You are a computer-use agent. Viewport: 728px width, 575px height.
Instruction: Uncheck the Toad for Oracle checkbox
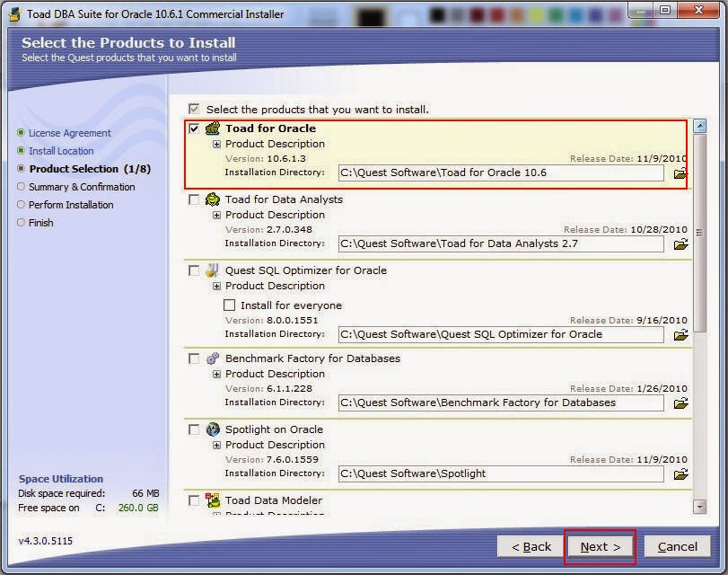[x=194, y=128]
